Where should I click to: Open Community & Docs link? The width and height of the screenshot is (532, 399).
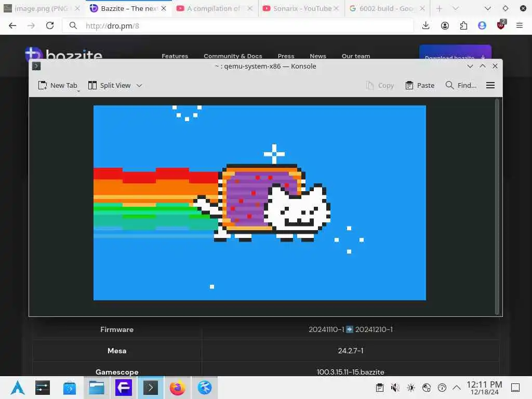click(233, 56)
